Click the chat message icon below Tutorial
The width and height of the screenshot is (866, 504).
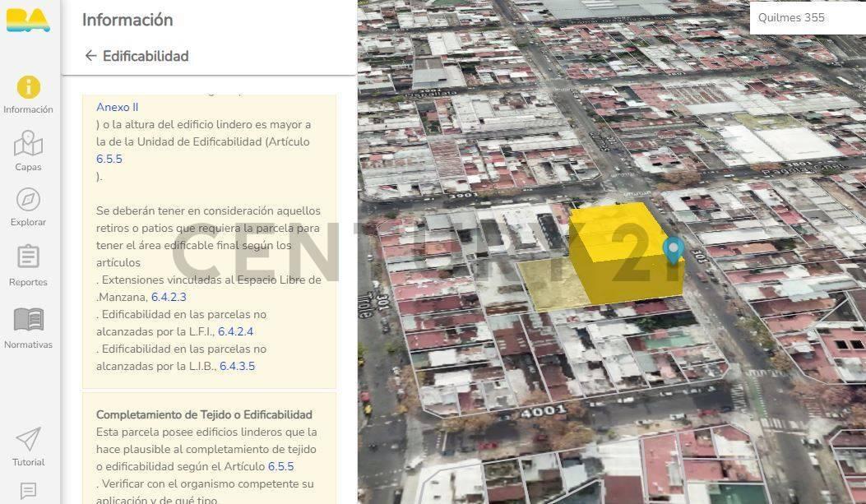point(28,491)
